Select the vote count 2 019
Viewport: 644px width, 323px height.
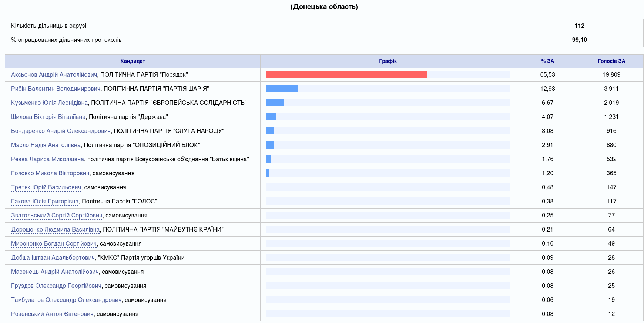click(x=611, y=103)
